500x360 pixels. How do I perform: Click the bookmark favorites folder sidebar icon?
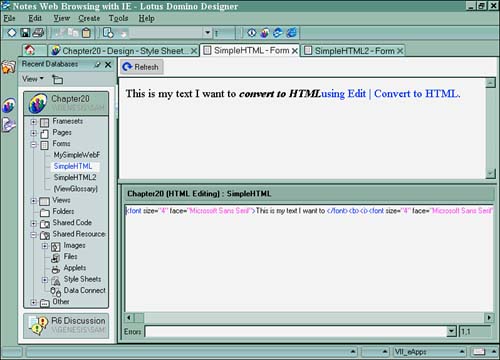9,67
